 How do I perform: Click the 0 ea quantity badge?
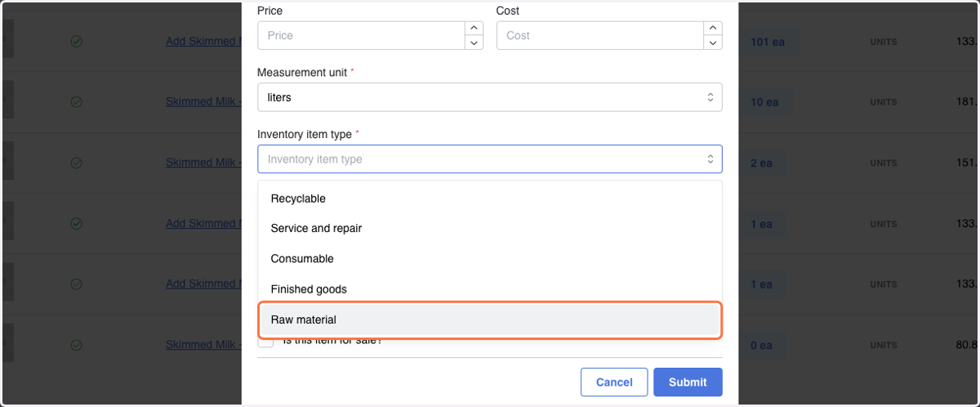[x=761, y=345]
